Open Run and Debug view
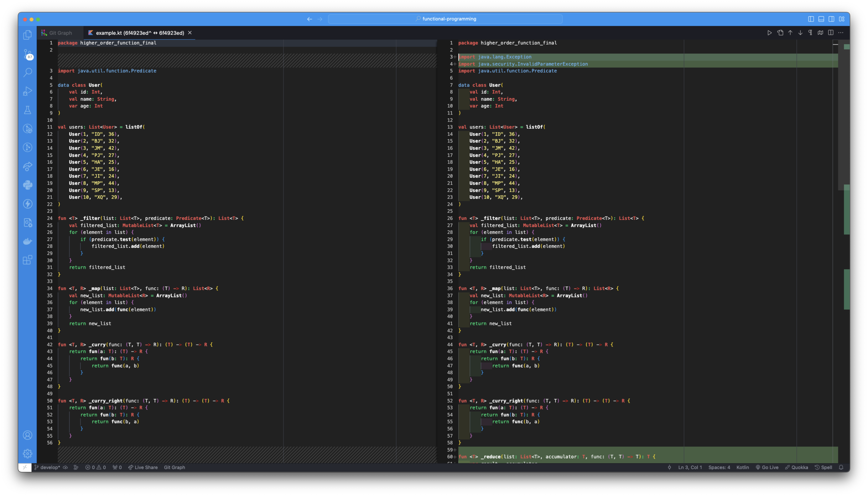This screenshot has height=496, width=868. point(28,91)
